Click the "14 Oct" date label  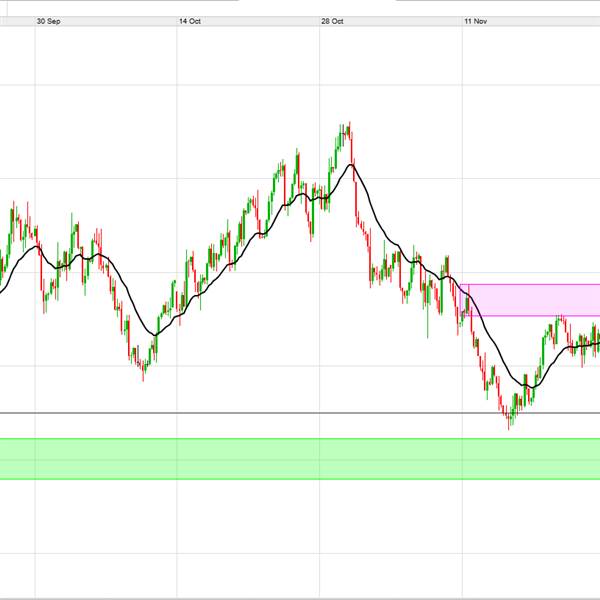pyautogui.click(x=190, y=21)
